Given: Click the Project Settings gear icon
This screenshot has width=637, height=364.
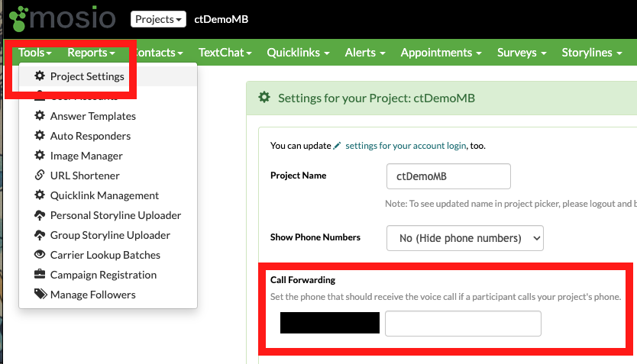Looking at the screenshot, I should [40, 76].
